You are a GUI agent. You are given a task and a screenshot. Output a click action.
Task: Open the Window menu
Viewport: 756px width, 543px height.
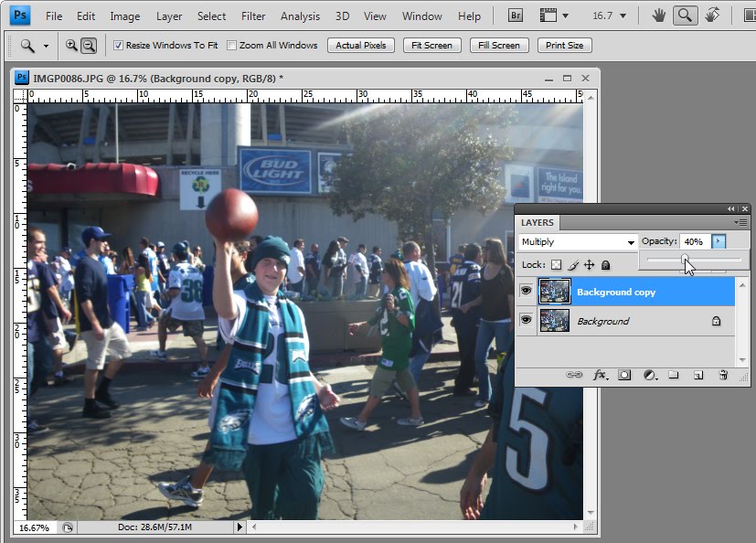point(421,16)
